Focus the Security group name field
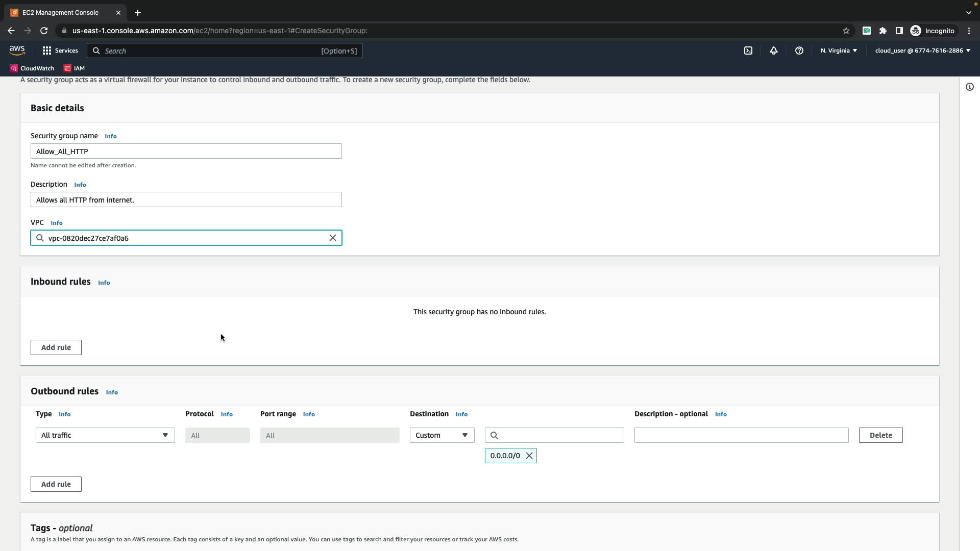The height and width of the screenshot is (551, 980). (x=186, y=152)
